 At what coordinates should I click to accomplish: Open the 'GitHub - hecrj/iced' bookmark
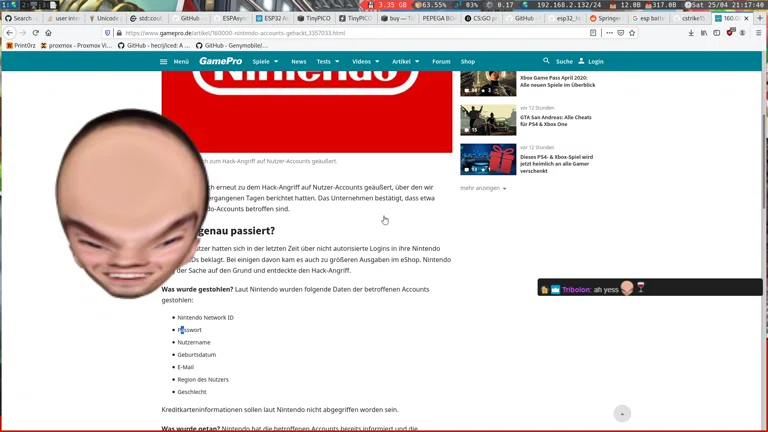[x=154, y=46]
